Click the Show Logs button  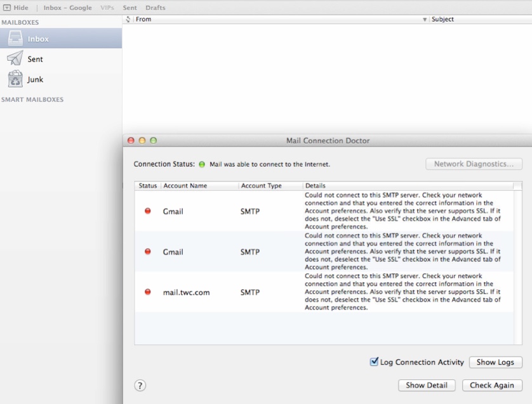click(495, 362)
